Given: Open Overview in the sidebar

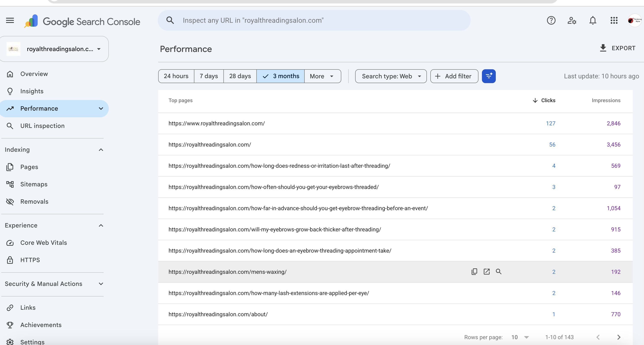Looking at the screenshot, I should (54, 74).
